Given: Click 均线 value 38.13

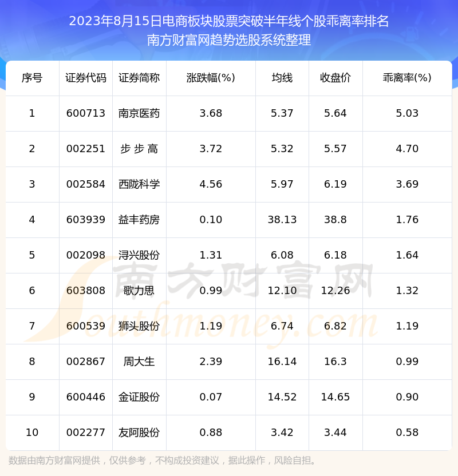Looking at the screenshot, I should pos(282,220).
